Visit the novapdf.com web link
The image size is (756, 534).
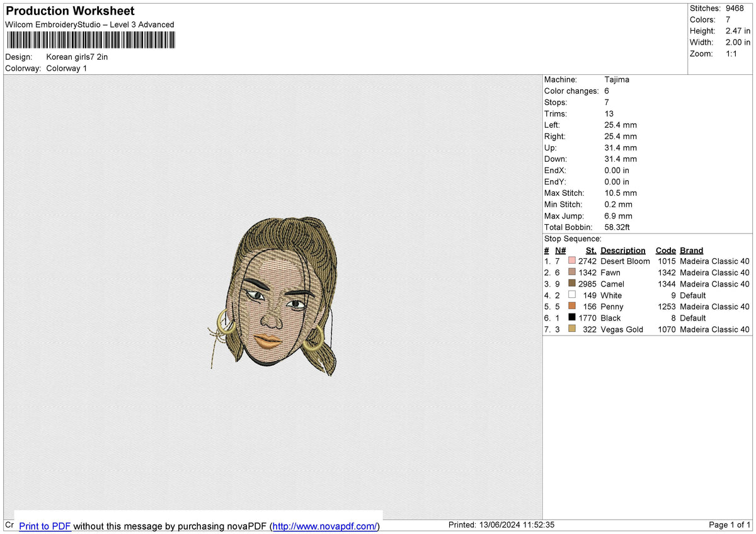(325, 526)
